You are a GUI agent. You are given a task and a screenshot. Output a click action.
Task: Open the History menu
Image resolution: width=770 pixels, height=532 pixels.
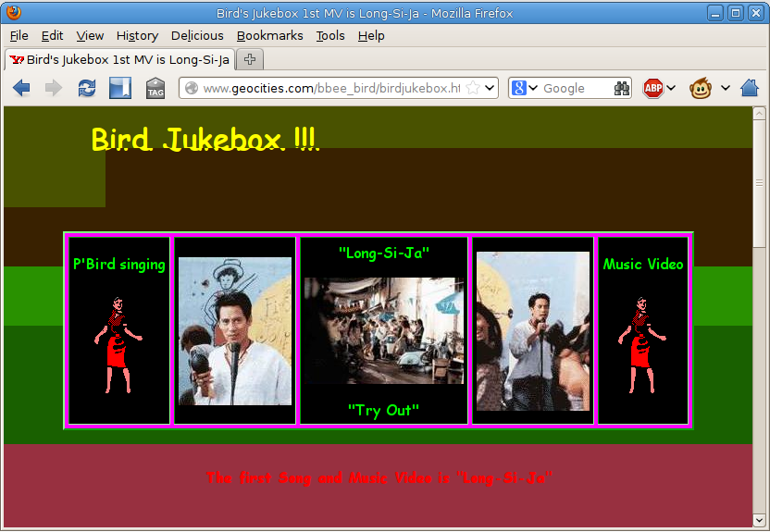tap(137, 36)
